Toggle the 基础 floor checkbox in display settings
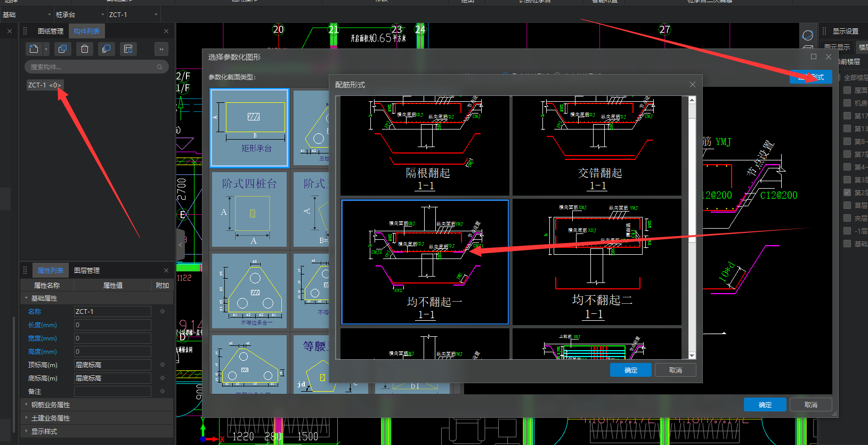The image size is (868, 445). coord(847,244)
